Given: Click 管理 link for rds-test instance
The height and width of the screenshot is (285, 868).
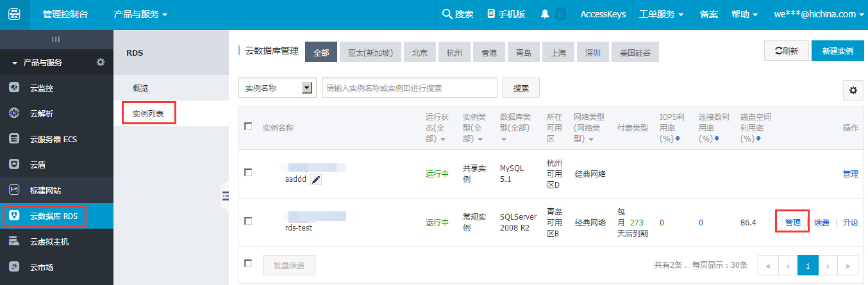Looking at the screenshot, I should (792, 223).
